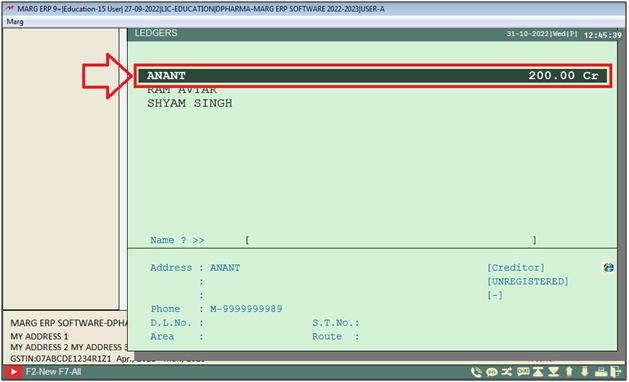Click the [UNREGISTERED] label
The height and width of the screenshot is (382, 629).
click(528, 282)
